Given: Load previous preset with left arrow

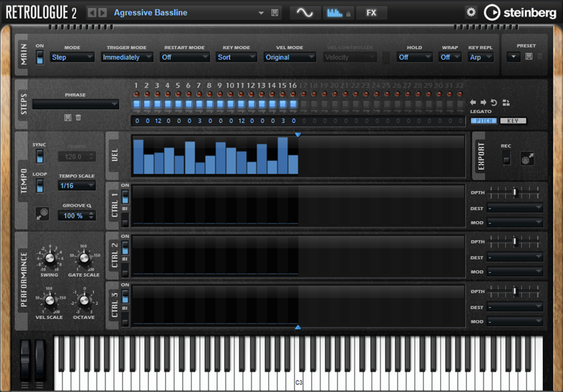Looking at the screenshot, I should [x=92, y=13].
